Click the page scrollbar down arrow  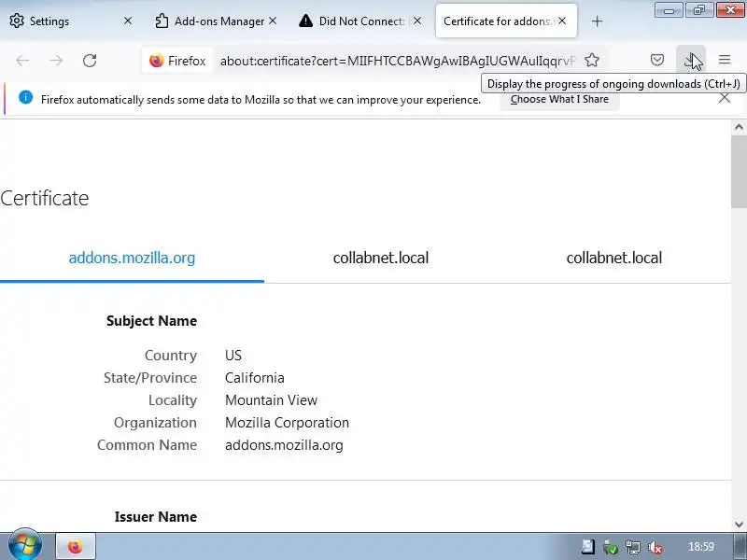(739, 525)
